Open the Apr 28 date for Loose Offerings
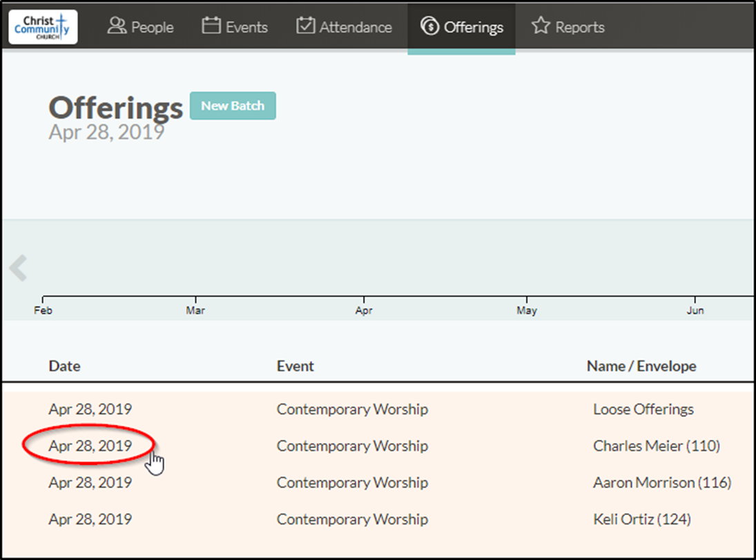Screen dimensions: 756x560 [90, 409]
